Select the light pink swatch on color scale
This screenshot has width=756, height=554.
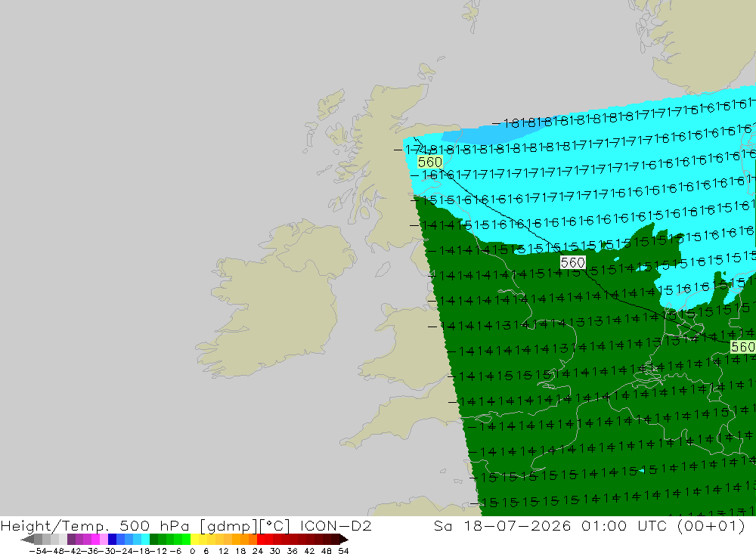(x=104, y=540)
